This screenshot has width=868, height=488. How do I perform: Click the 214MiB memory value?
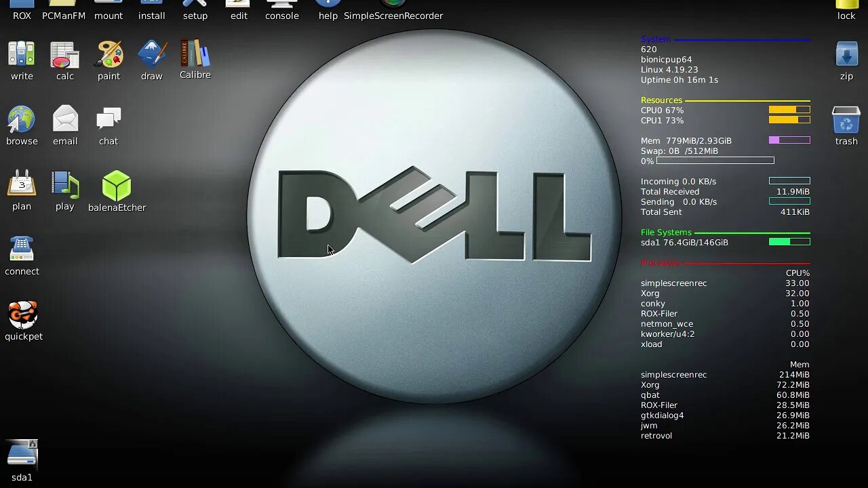(794, 375)
